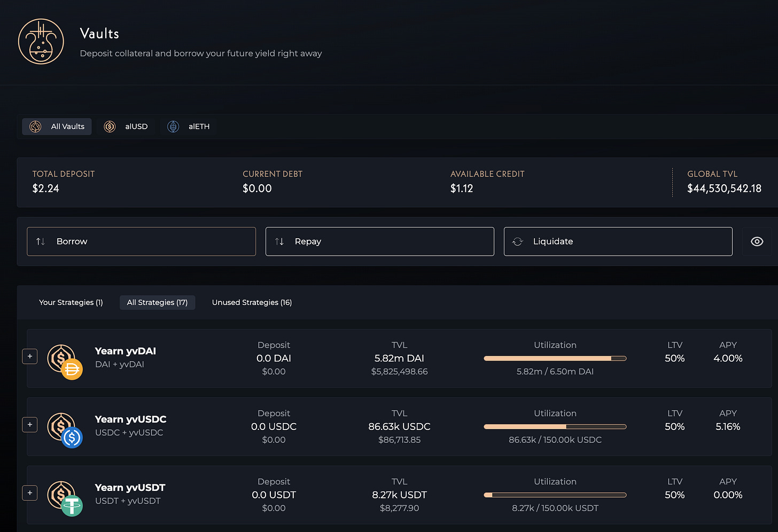This screenshot has width=778, height=532.
Task: Switch to the alETH tab
Action: point(189,127)
